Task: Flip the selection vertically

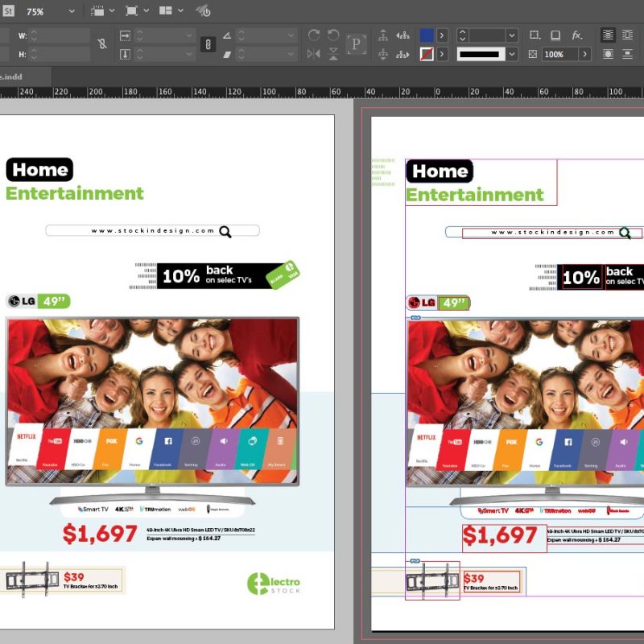Action: pos(333,54)
